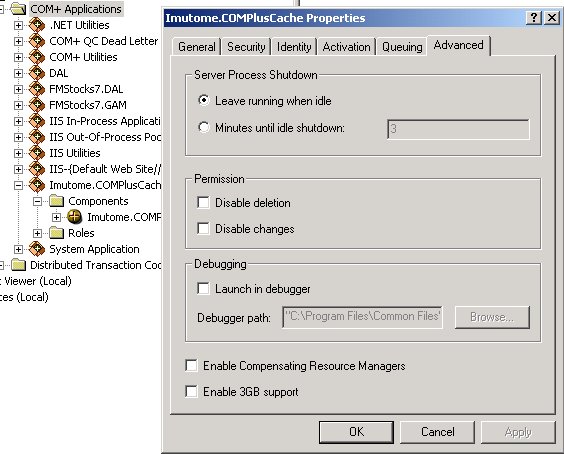Click the COM+ QC Dead Letter icon
Screen dimensions: 564x454
[37, 41]
